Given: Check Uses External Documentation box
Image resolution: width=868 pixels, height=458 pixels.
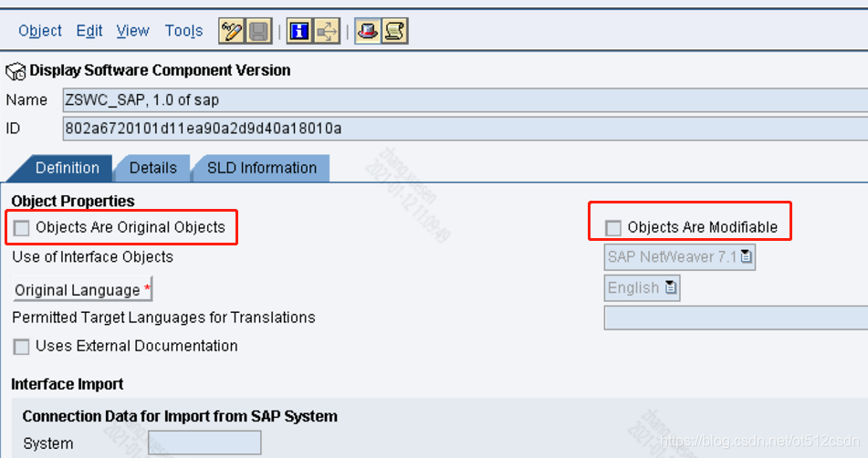Looking at the screenshot, I should pos(22,347).
